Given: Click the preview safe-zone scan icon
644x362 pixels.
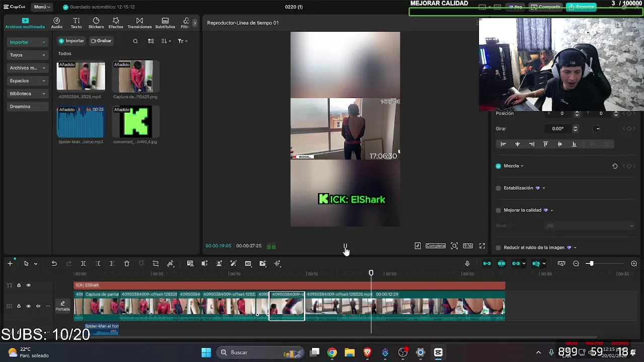Looking at the screenshot, I should tap(454, 246).
